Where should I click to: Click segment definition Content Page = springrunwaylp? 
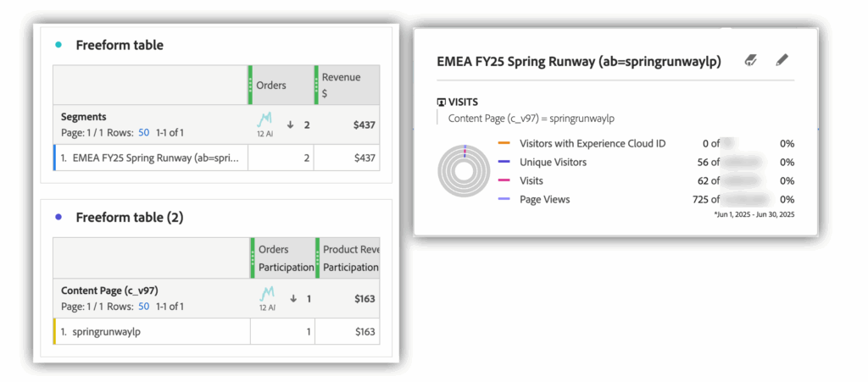(x=531, y=119)
